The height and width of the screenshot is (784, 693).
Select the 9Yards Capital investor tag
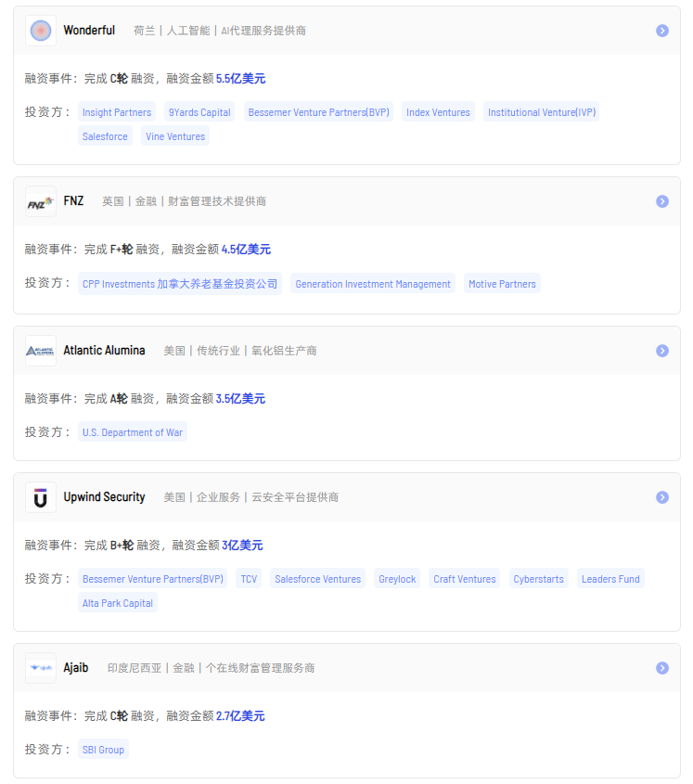coord(199,112)
